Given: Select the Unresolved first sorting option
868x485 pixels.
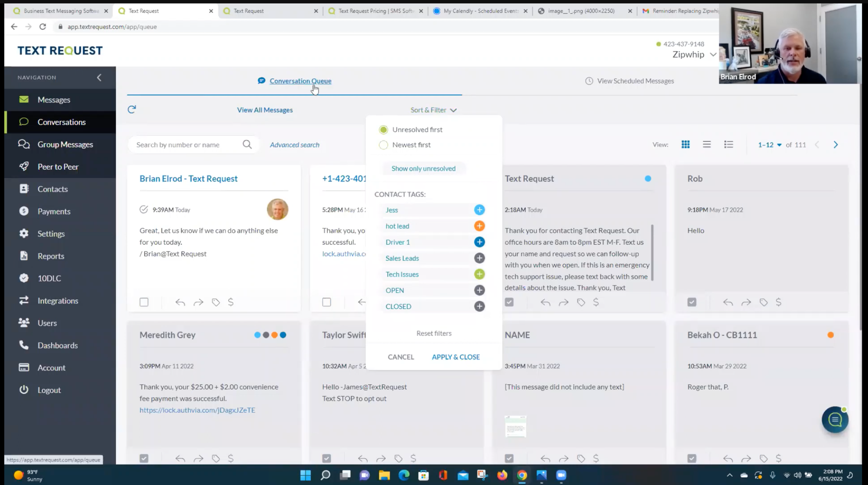Looking at the screenshot, I should click(x=383, y=129).
